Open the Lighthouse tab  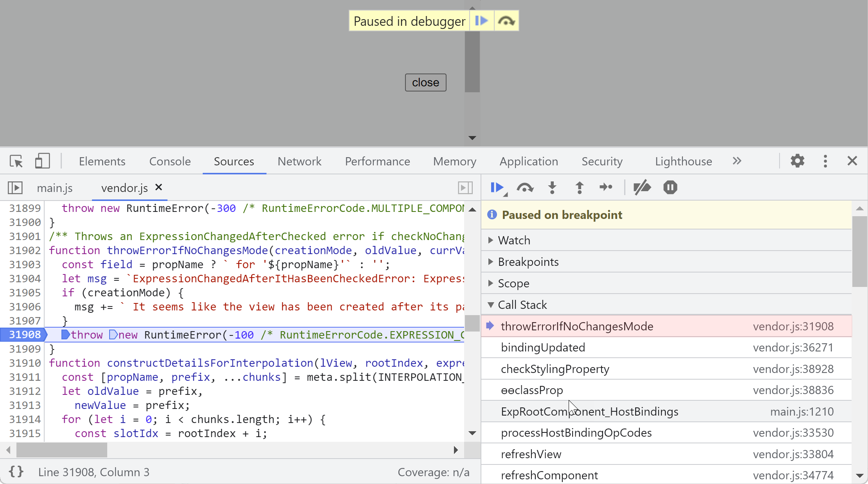point(683,161)
